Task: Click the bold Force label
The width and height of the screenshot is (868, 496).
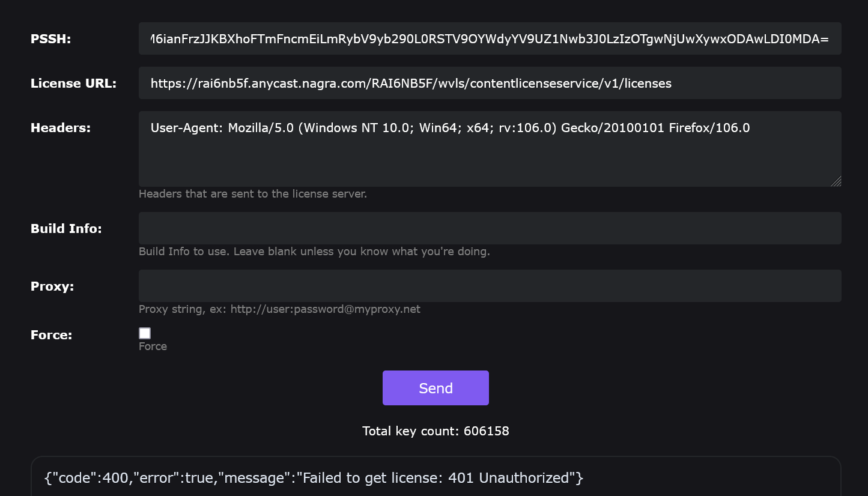Action: 51,335
